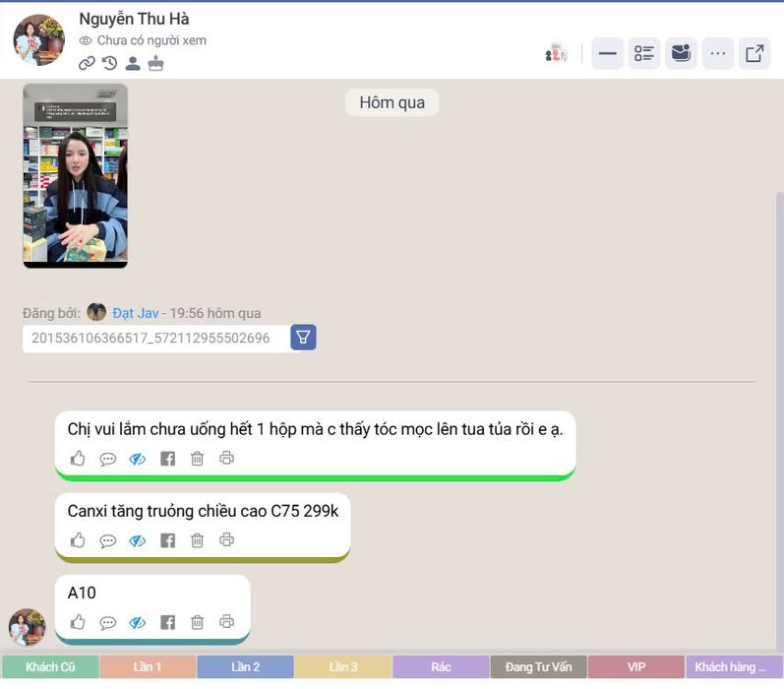Open the three-dots more options menu
784x689 pixels.
(718, 53)
